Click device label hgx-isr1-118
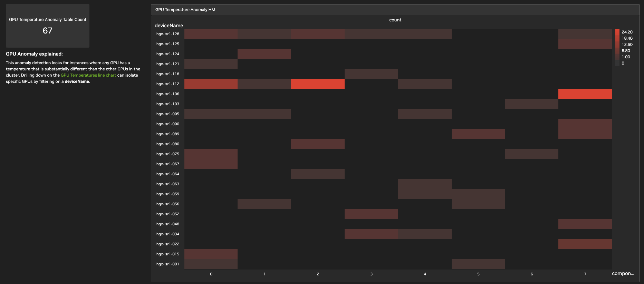The width and height of the screenshot is (644, 284). 168,74
